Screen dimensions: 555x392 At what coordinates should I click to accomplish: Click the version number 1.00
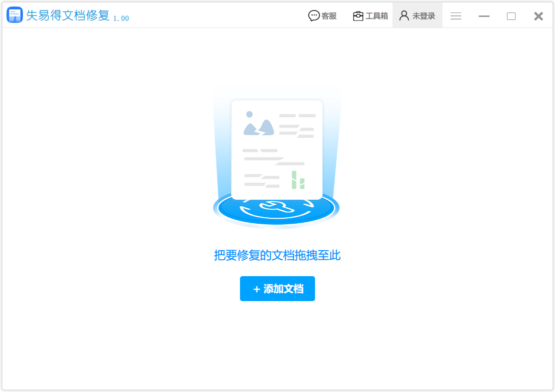coord(121,18)
